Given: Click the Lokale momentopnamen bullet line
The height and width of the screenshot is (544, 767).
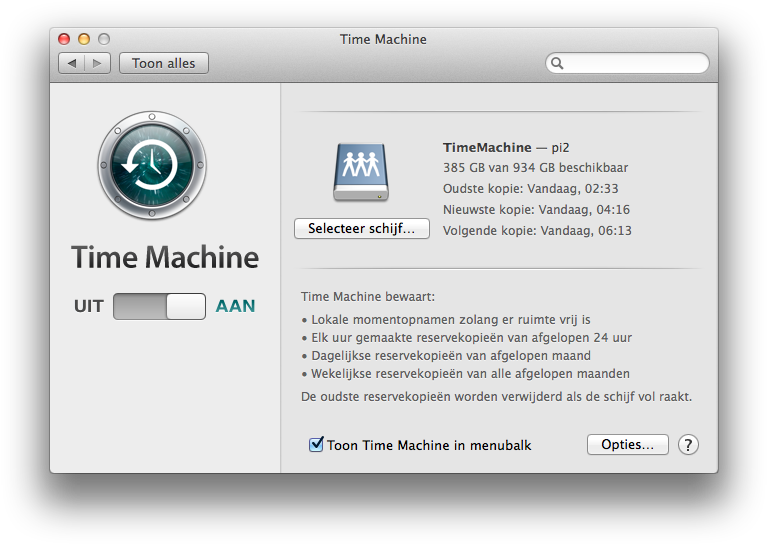Looking at the screenshot, I should [446, 319].
